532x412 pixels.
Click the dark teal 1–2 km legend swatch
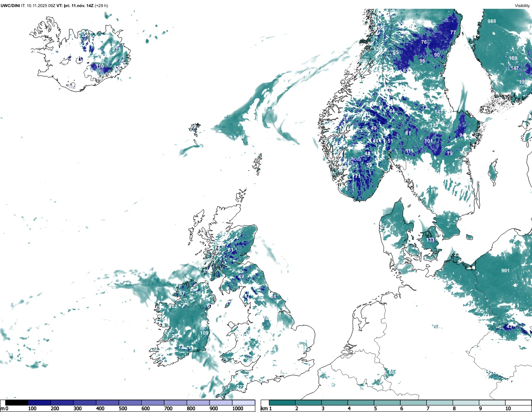tap(282, 402)
